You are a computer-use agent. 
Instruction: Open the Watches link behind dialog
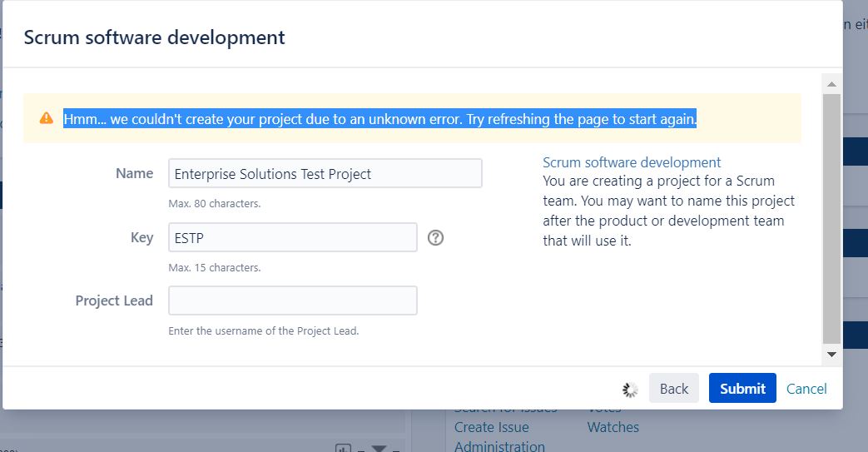[x=613, y=427]
